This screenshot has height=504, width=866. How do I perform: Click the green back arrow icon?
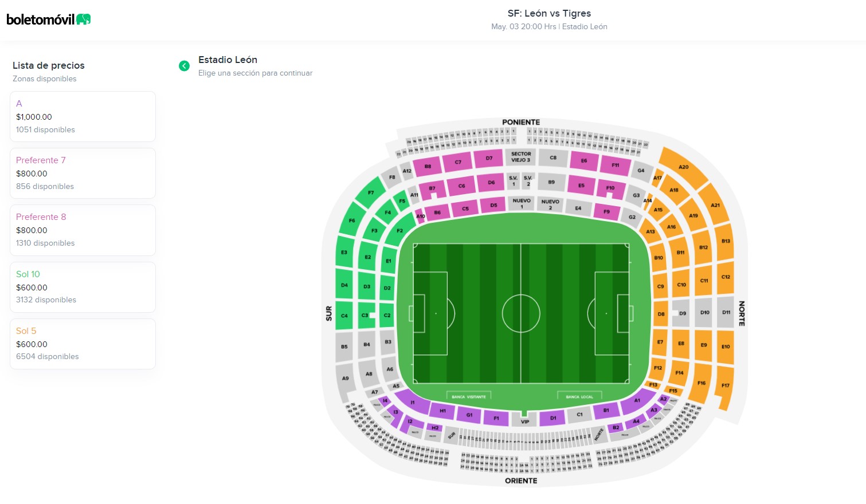(184, 66)
